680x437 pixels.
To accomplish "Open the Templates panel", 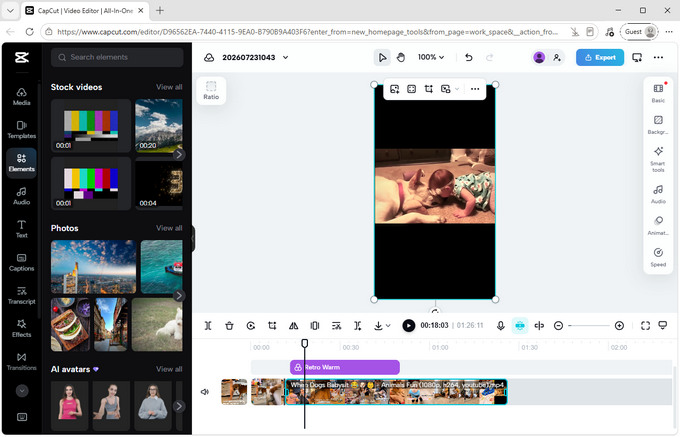I will 21,130.
